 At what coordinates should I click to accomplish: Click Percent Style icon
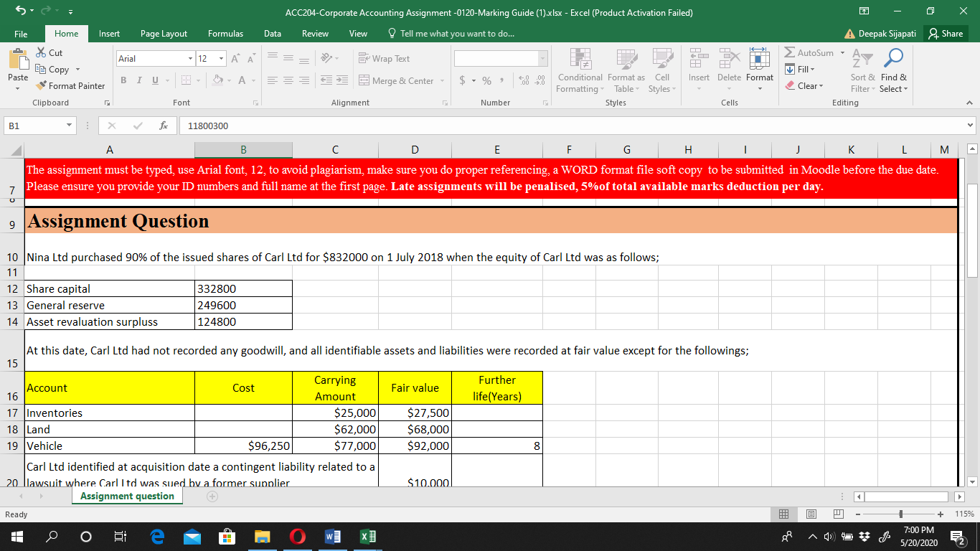(486, 81)
